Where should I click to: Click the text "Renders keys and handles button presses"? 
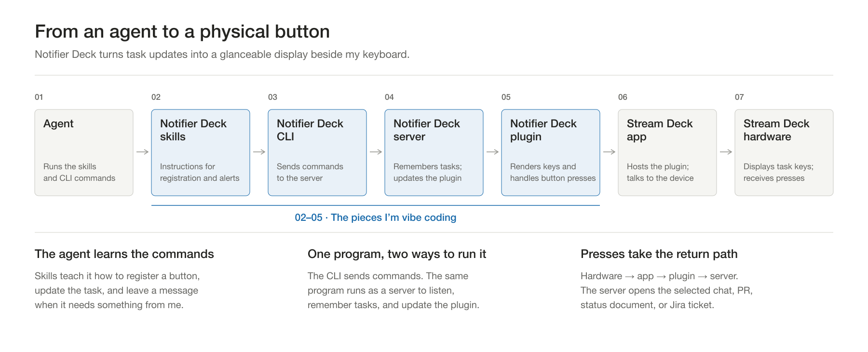click(x=553, y=172)
